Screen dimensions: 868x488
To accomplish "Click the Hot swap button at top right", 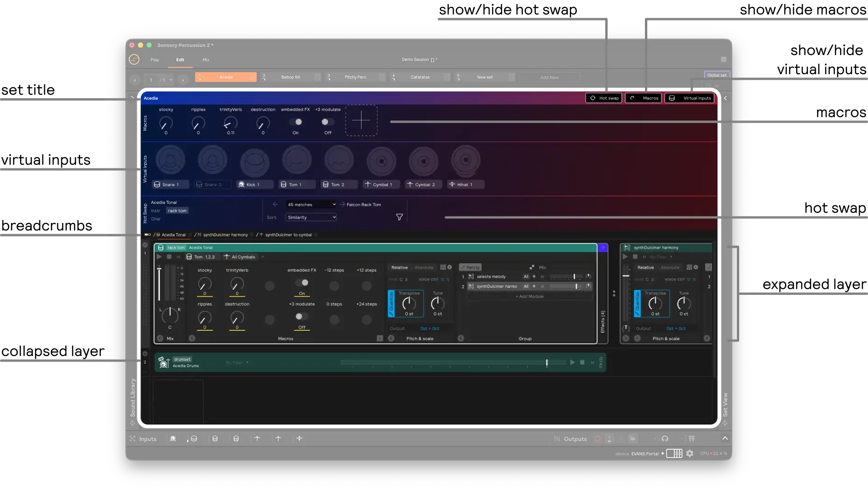I will pyautogui.click(x=603, y=98).
